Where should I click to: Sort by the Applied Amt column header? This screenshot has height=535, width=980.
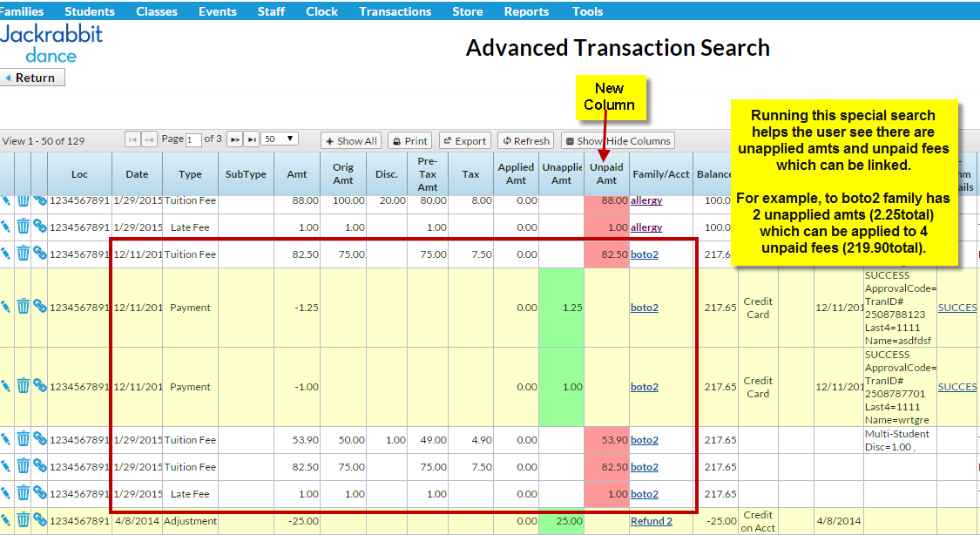point(516,173)
